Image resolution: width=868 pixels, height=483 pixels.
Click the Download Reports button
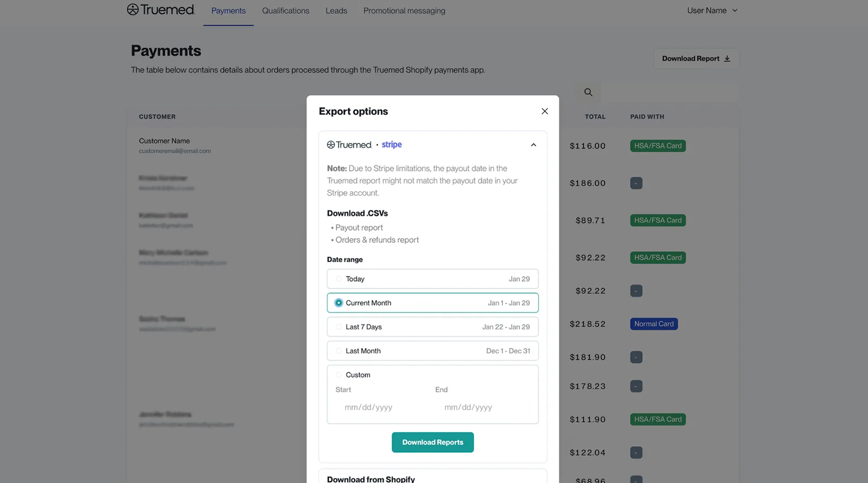tap(432, 442)
